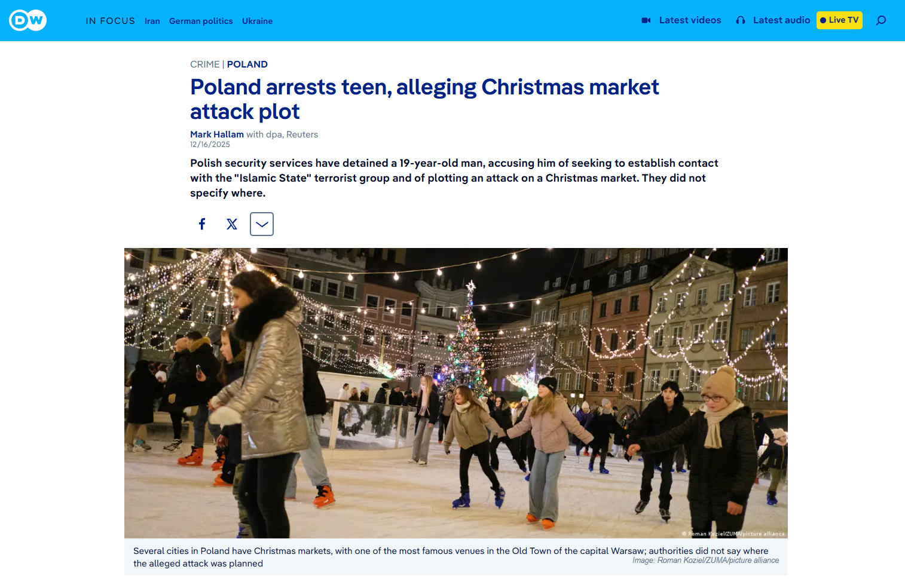Open Live TV button
Image resolution: width=905 pixels, height=588 pixels.
839,20
